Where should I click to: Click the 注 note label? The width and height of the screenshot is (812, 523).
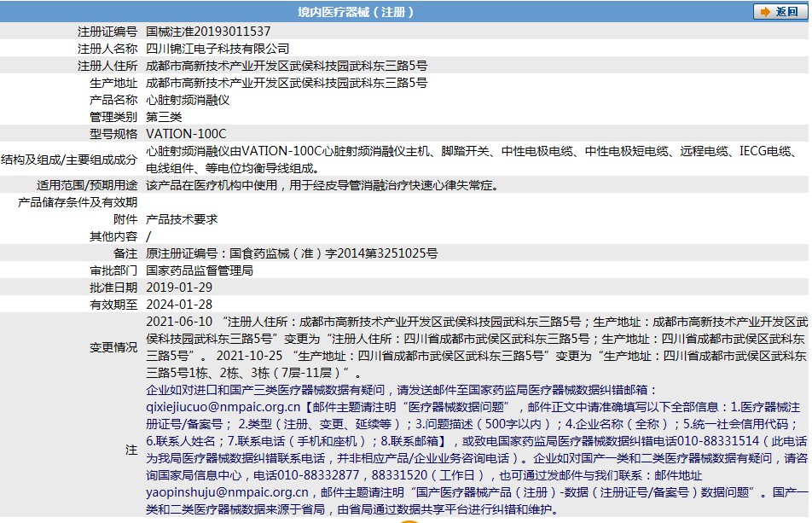click(x=131, y=450)
